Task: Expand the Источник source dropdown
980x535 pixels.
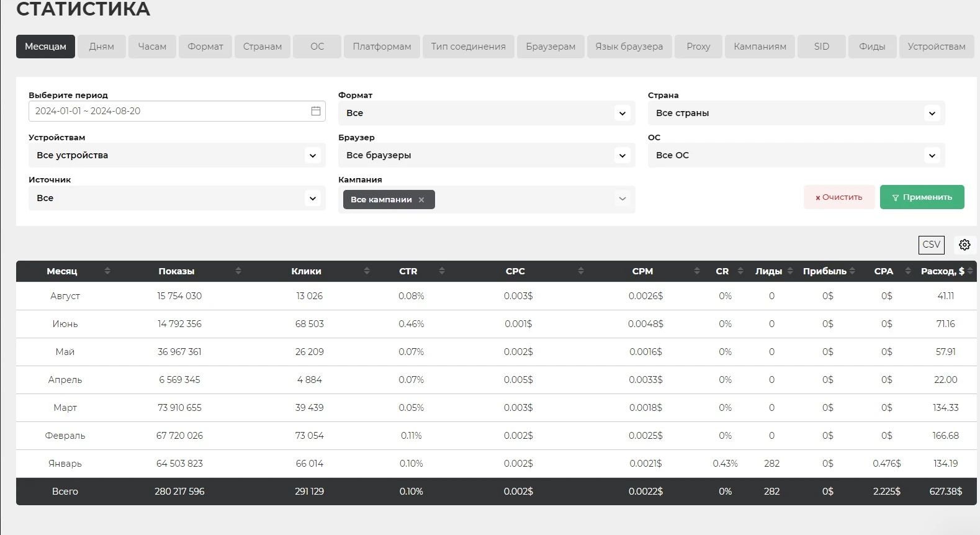Action: (x=177, y=198)
